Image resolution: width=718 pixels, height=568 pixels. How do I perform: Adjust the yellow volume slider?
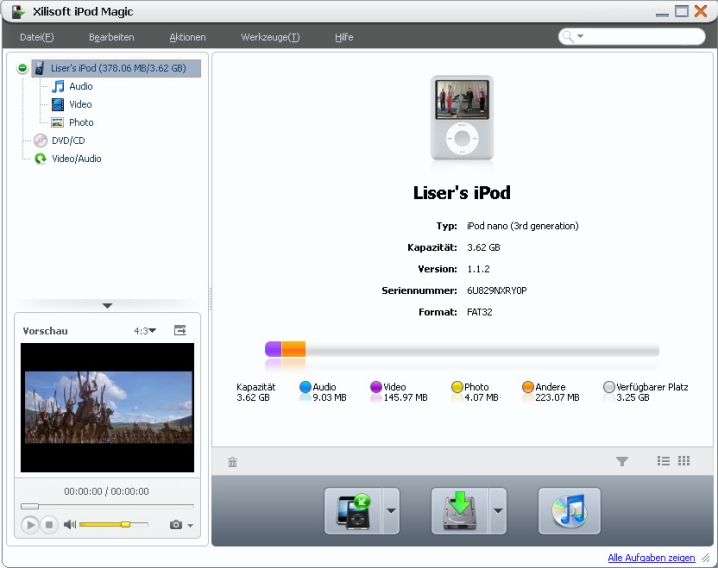click(125, 524)
